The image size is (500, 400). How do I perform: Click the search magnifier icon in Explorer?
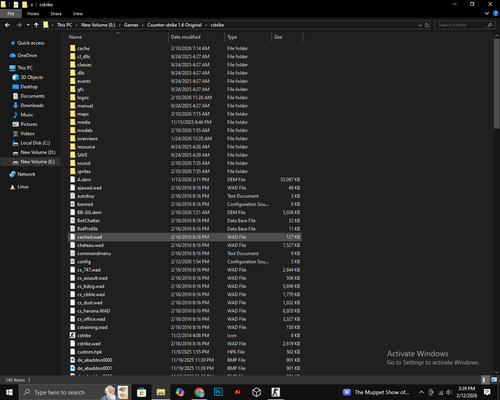(490, 25)
